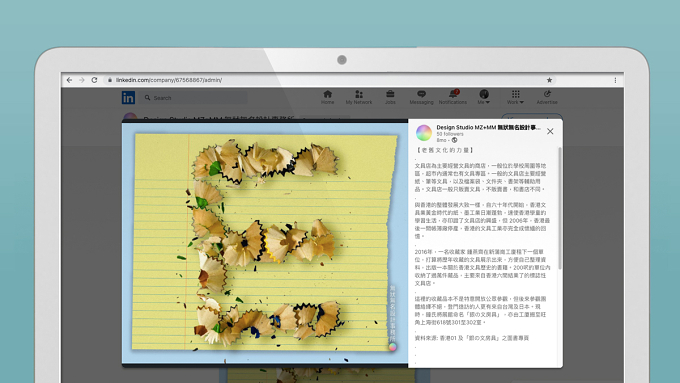This screenshot has height=383, width=680.
Task: Click the browser address bar URL
Action: pyautogui.click(x=169, y=80)
